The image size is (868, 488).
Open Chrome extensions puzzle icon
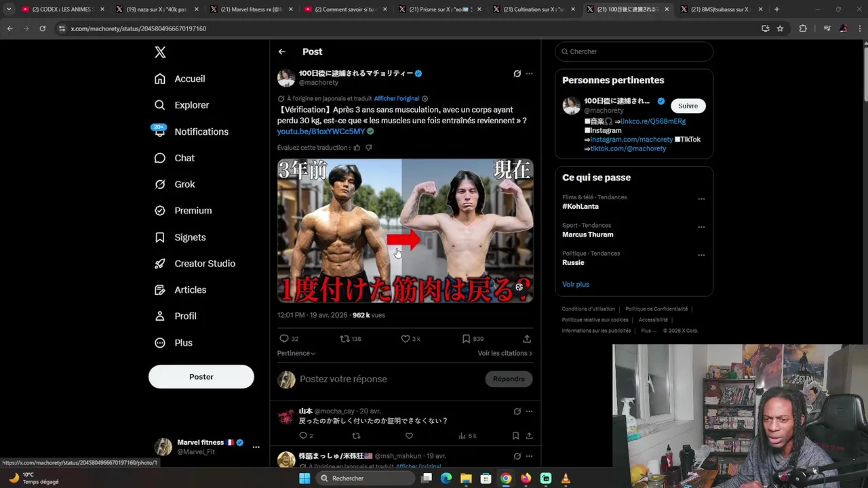pos(803,28)
